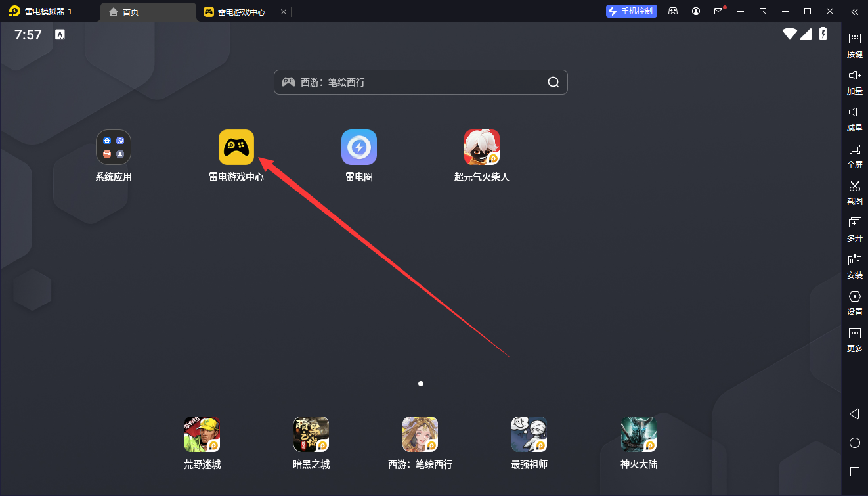Click the Wi-Fi status icon
This screenshot has width=868, height=496.
[x=789, y=34]
